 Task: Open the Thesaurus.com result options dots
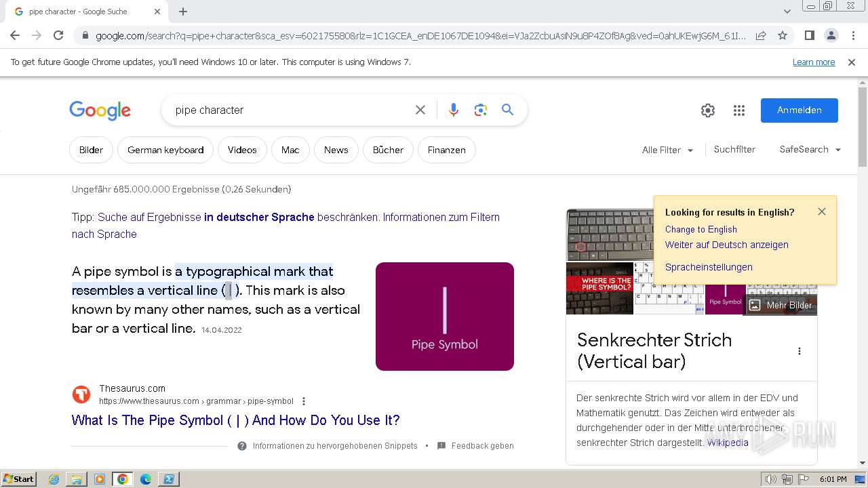304,401
